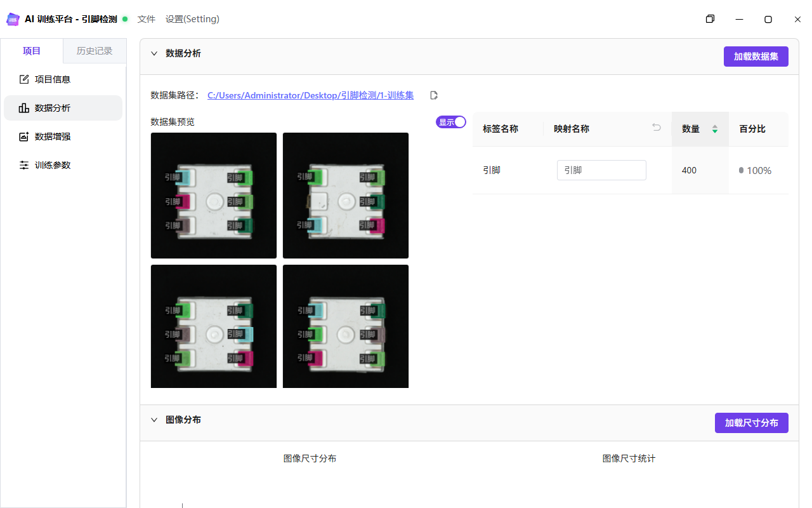Click the 图像尺寸统计 chart title
812x508 pixels.
[x=629, y=458]
